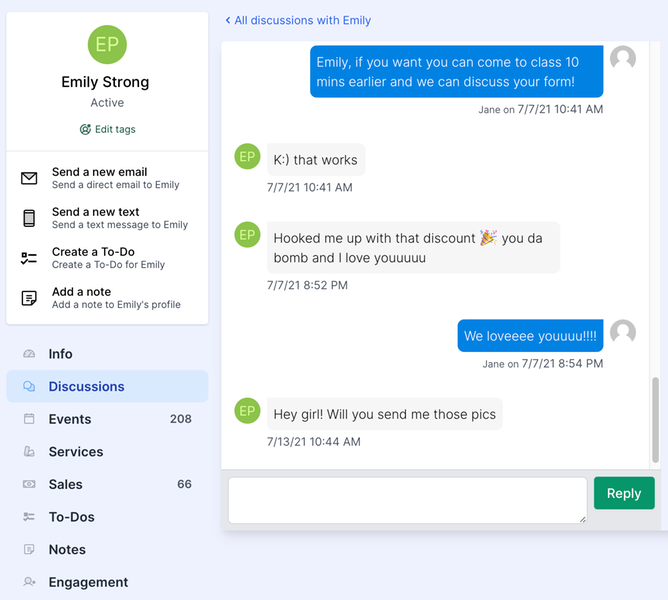The image size is (668, 600).
Task: Click into the reply message text box
Action: [x=407, y=500]
